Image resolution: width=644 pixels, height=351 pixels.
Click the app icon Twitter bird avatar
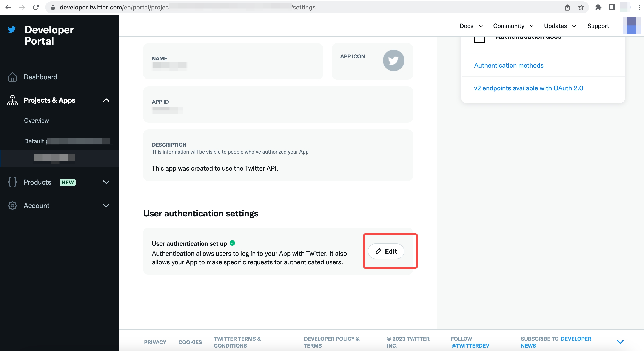point(393,60)
